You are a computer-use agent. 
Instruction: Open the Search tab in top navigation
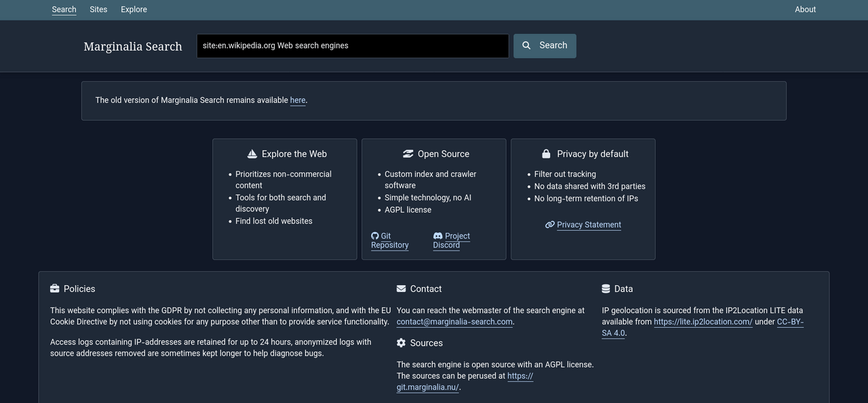pos(64,9)
